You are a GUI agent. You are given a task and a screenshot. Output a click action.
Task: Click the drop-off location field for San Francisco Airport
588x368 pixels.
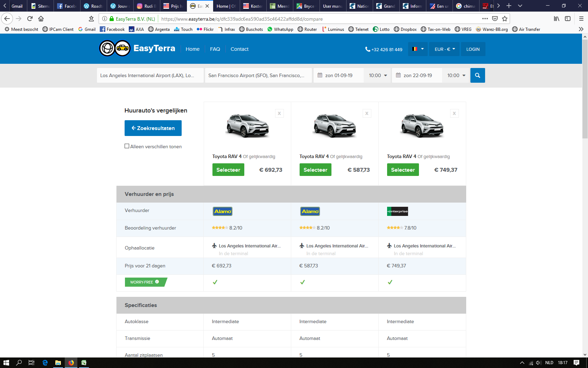coord(258,75)
